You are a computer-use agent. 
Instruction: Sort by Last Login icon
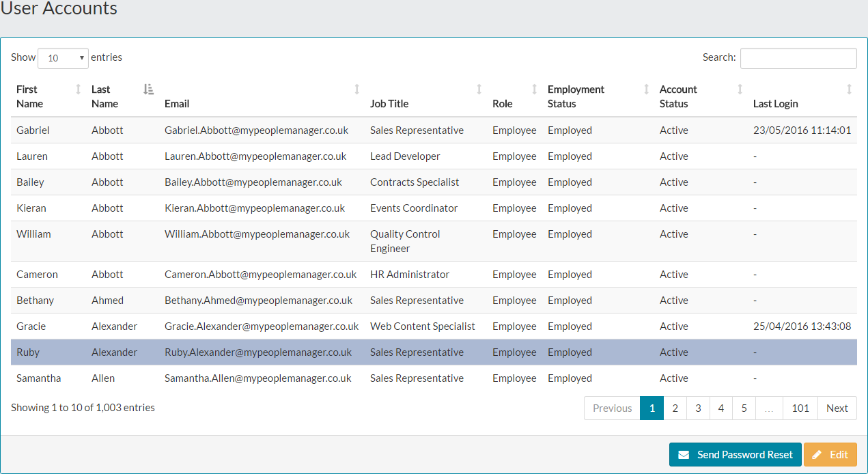849,89
